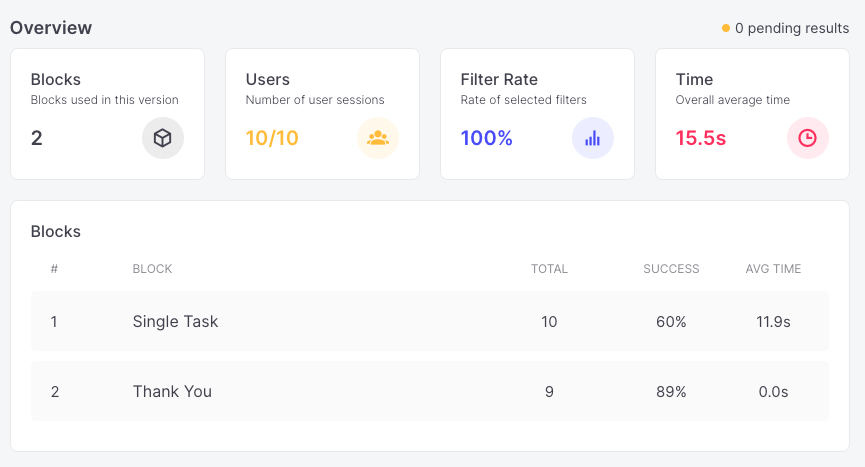Select the 100% Filter Rate value
The width and height of the screenshot is (865, 467).
pos(487,138)
